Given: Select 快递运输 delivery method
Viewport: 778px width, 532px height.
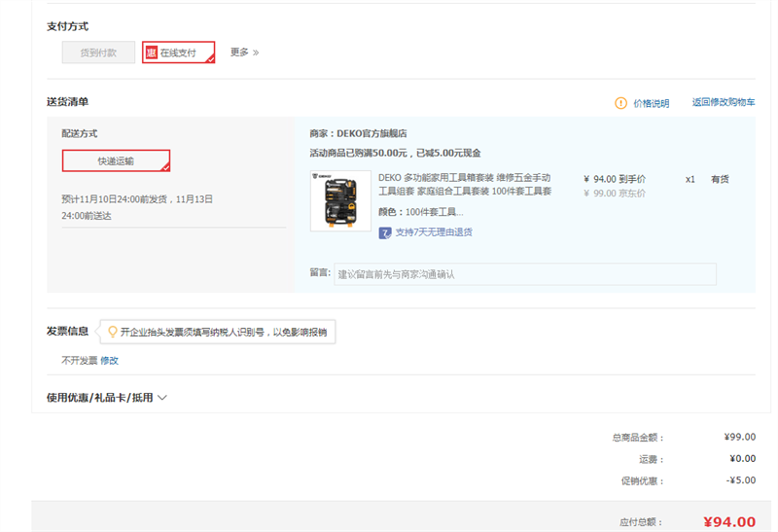Looking at the screenshot, I should coord(116,160).
